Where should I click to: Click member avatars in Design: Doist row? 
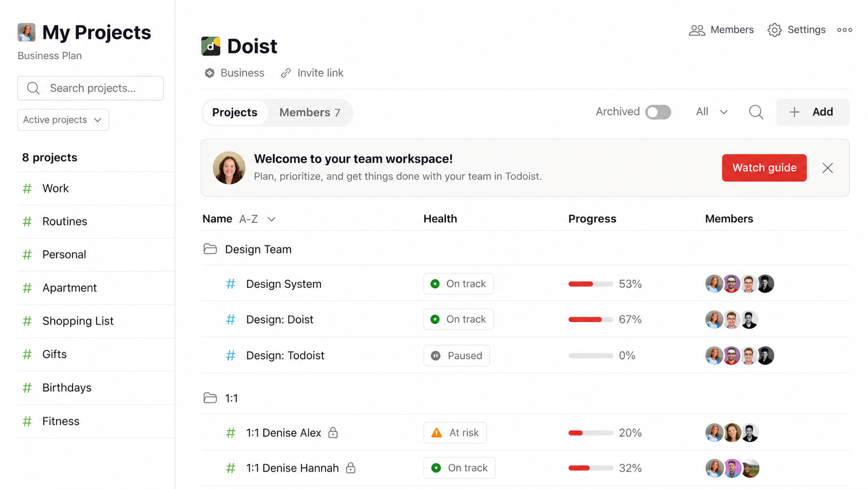click(x=732, y=320)
